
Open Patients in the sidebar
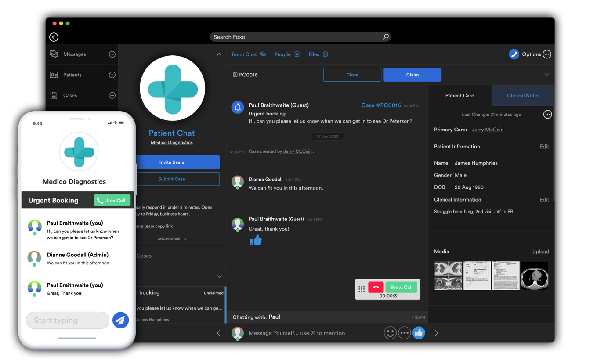pyautogui.click(x=72, y=75)
